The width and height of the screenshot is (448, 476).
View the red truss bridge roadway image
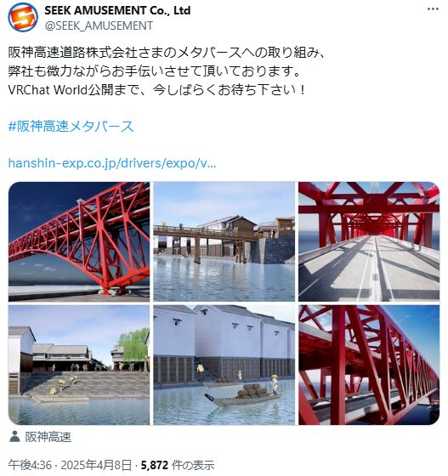(369, 241)
